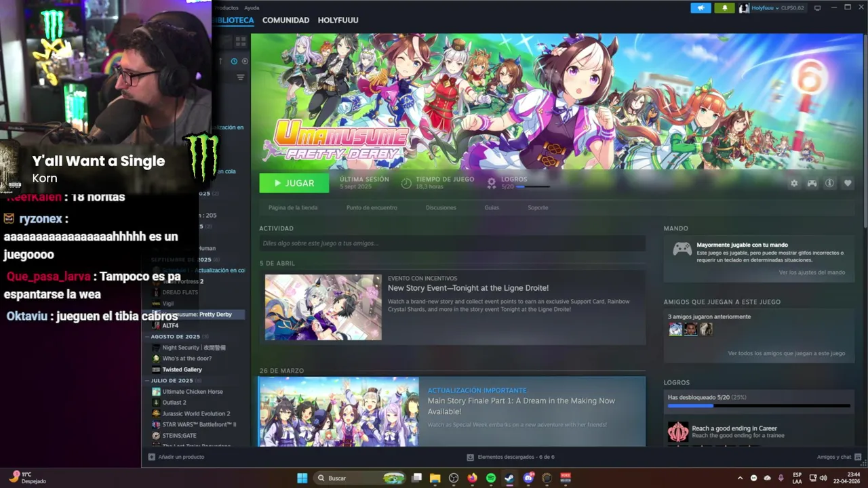Toggle sort by recent clock icon
The width and height of the screenshot is (868, 488).
(234, 61)
